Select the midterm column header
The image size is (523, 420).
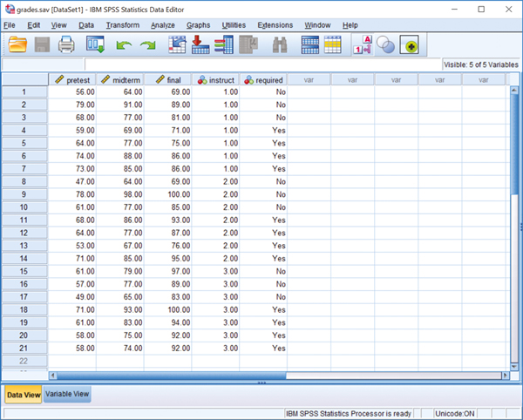[119, 79]
